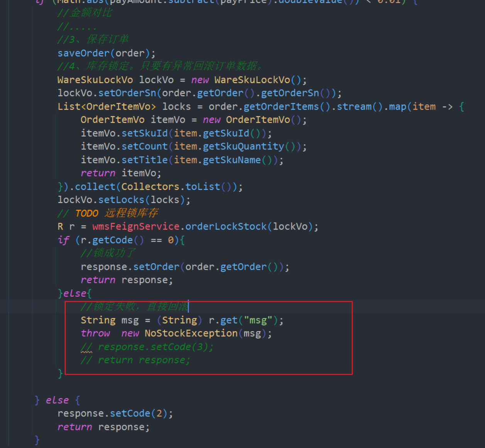This screenshot has width=485, height=448.
Task: Select the WareSkuLockVo lockVo declaration
Action: coord(182,80)
